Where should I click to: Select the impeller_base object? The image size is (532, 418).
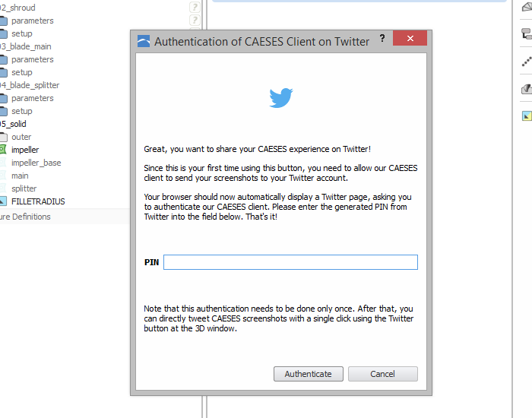[x=36, y=163]
